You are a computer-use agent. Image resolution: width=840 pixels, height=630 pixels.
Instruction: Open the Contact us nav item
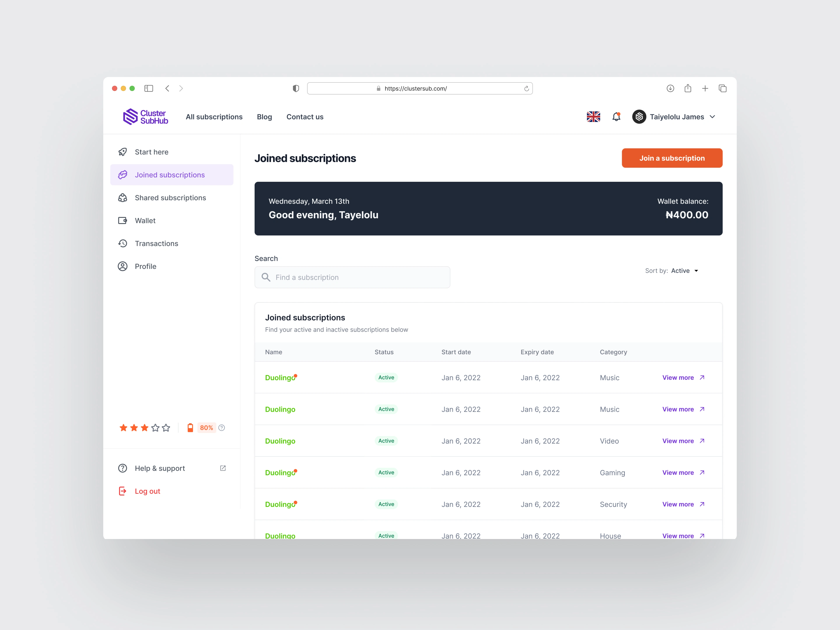pyautogui.click(x=305, y=117)
